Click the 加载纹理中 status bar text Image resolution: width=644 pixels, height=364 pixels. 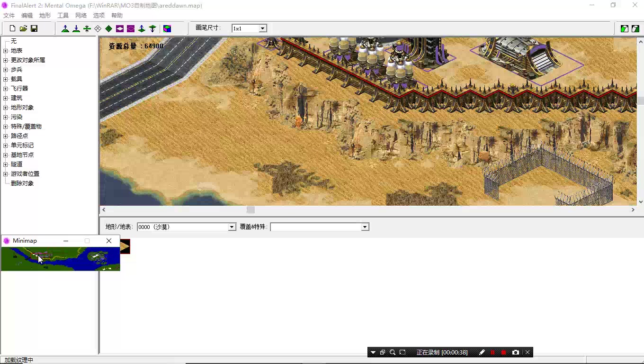tap(19, 360)
